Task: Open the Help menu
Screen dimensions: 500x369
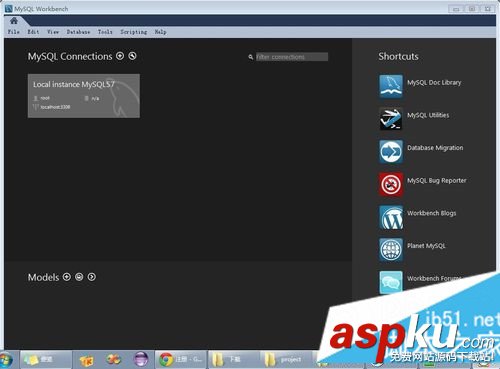Action: coord(160,32)
